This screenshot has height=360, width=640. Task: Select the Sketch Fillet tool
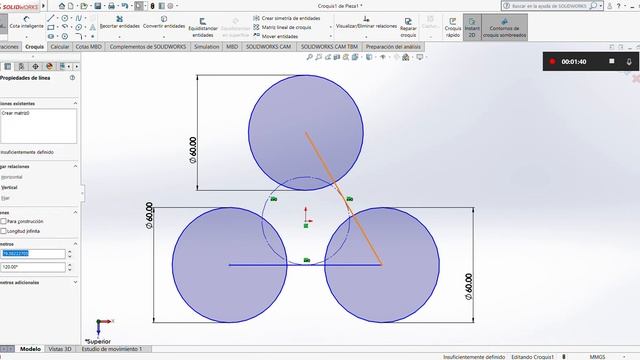pyautogui.click(x=78, y=36)
